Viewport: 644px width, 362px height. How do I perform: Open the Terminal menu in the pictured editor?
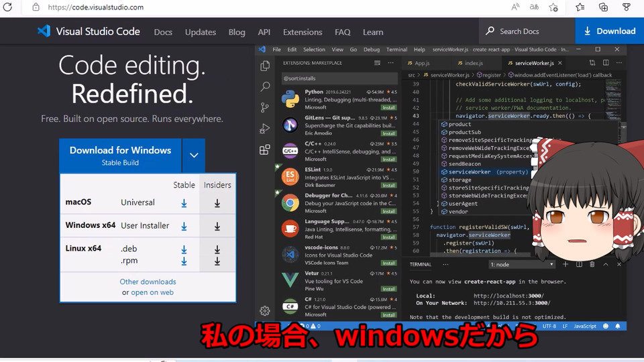point(396,49)
